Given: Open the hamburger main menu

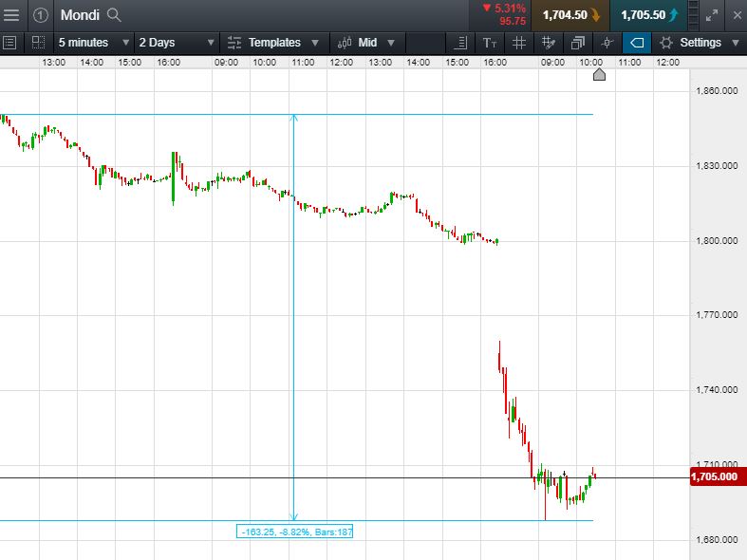Looking at the screenshot, I should (x=11, y=15).
